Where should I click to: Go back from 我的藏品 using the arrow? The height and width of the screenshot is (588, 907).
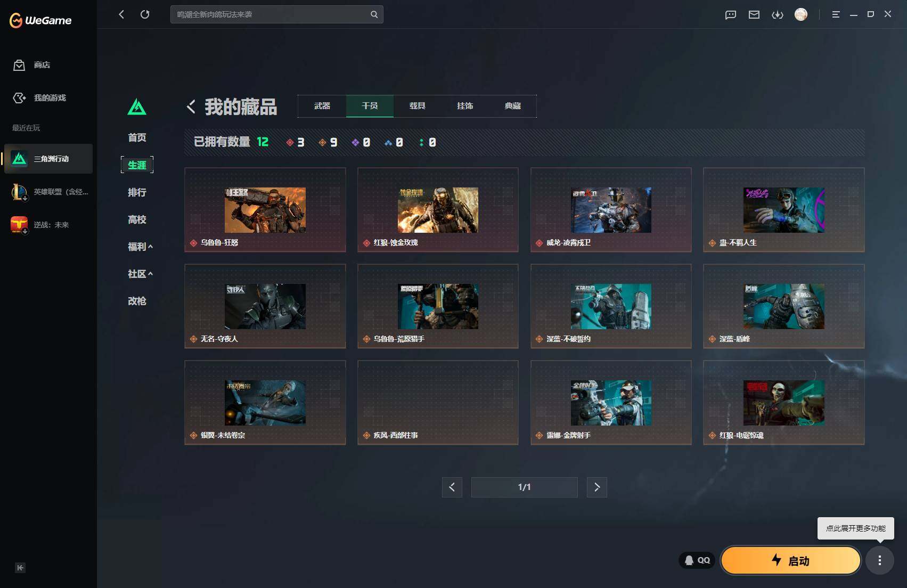(x=191, y=107)
